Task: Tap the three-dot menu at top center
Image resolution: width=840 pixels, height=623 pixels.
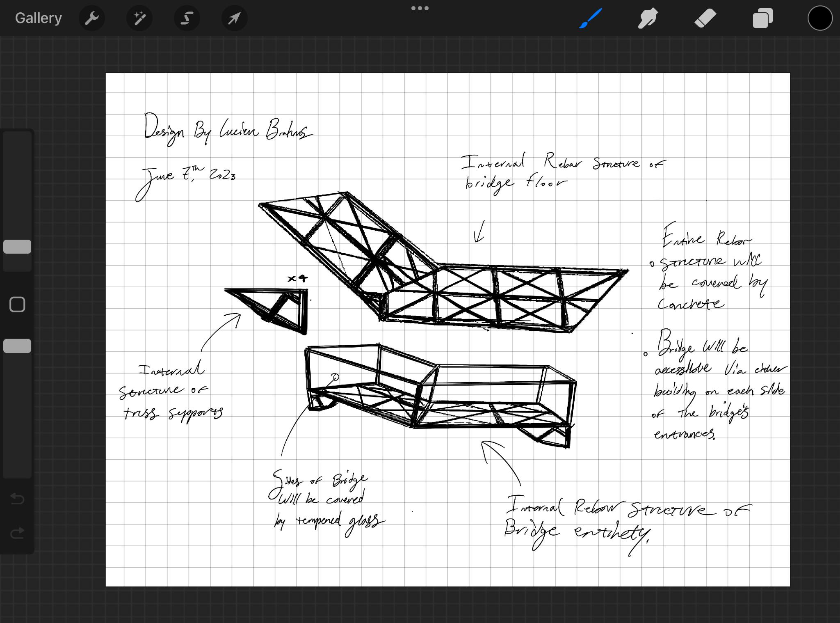Action: click(x=420, y=8)
